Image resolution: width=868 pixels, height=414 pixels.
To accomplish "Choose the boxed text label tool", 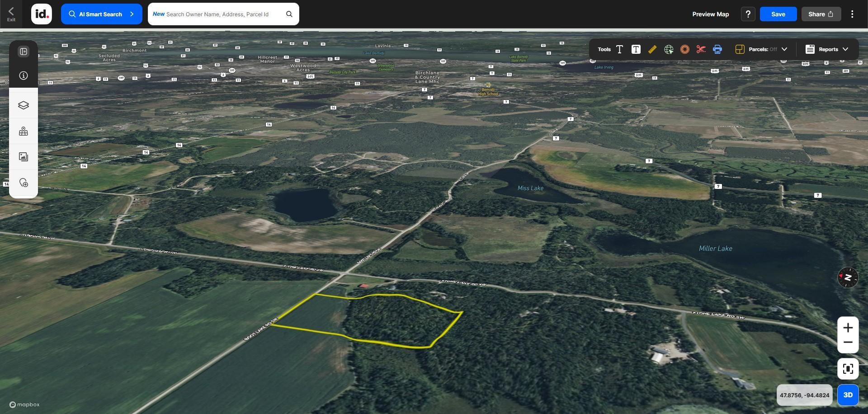I will point(636,49).
